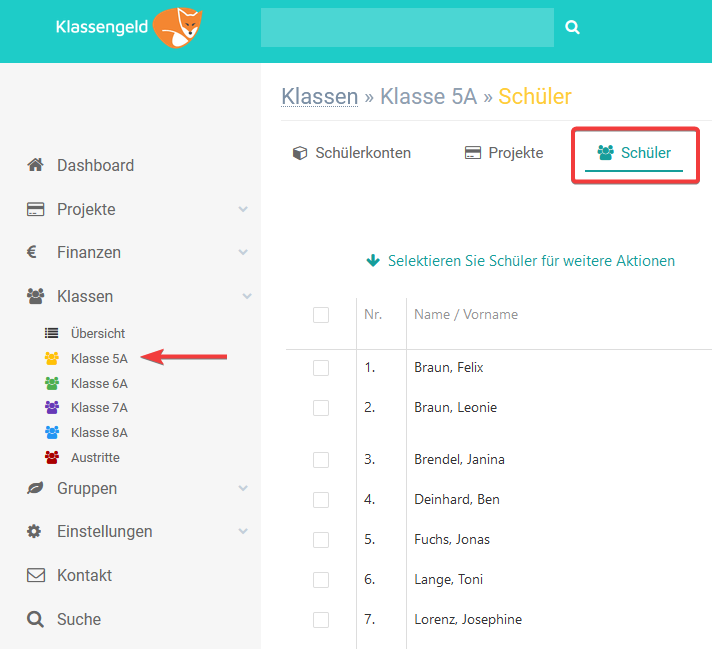Click into the top search field

[406, 28]
